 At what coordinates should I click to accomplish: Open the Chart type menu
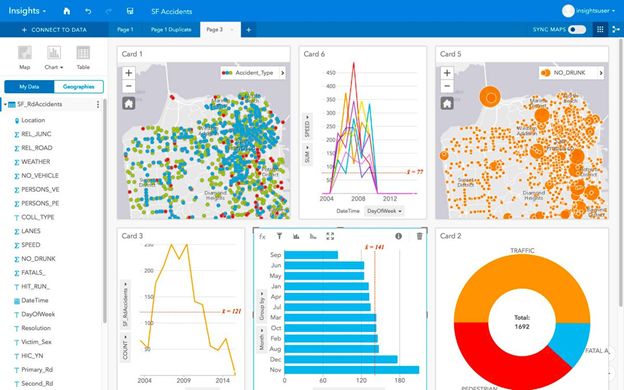click(x=54, y=58)
